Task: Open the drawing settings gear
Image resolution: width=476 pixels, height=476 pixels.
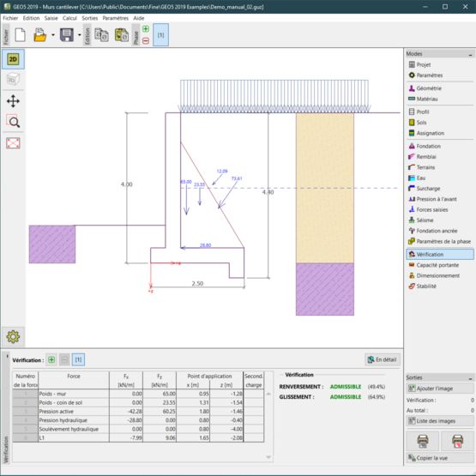Action: tap(13, 336)
